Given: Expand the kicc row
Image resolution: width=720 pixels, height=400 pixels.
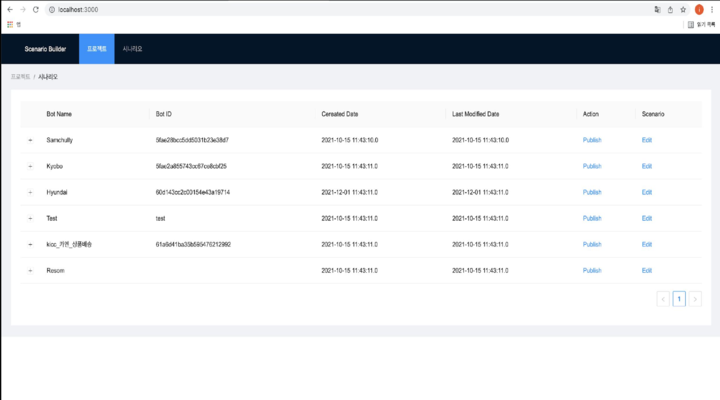Looking at the screenshot, I should click(30, 245).
